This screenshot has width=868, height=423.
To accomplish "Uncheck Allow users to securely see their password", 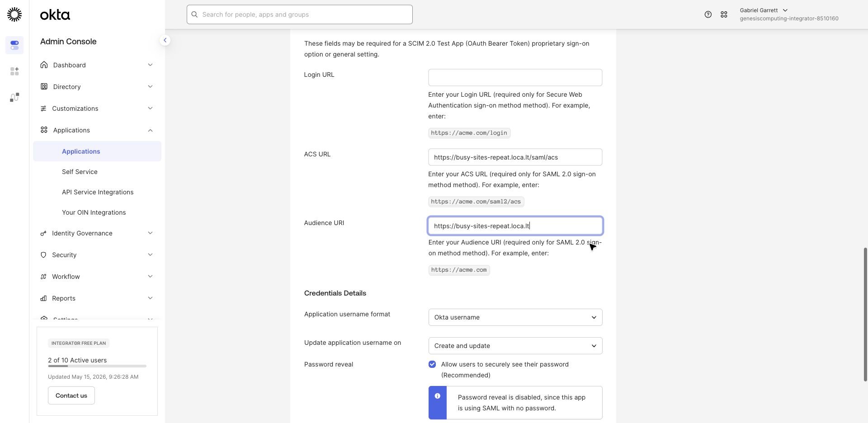I will click(432, 364).
